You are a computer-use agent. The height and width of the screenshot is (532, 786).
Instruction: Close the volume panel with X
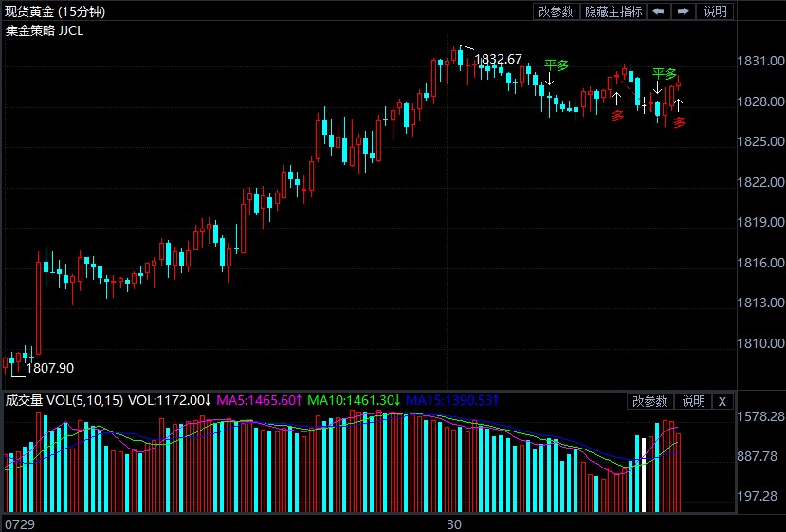[722, 401]
